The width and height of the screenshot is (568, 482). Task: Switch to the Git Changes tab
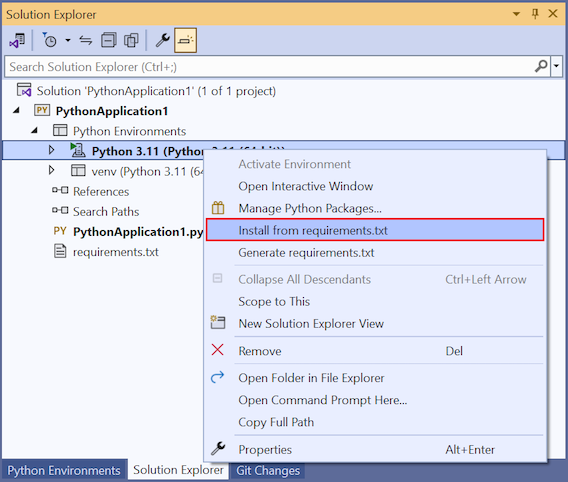pos(268,470)
